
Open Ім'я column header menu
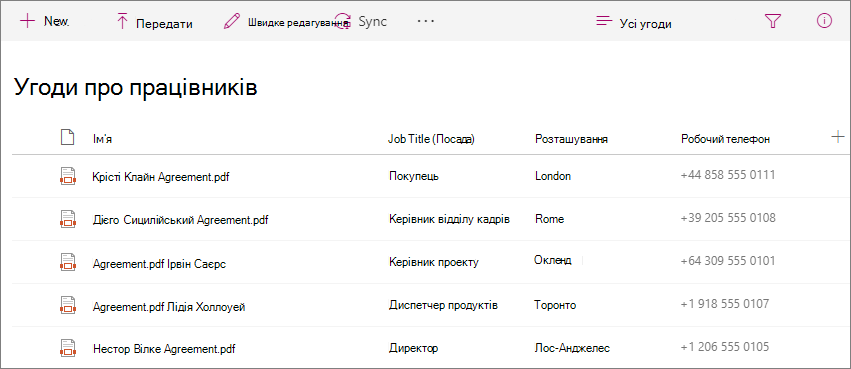pyautogui.click(x=103, y=139)
